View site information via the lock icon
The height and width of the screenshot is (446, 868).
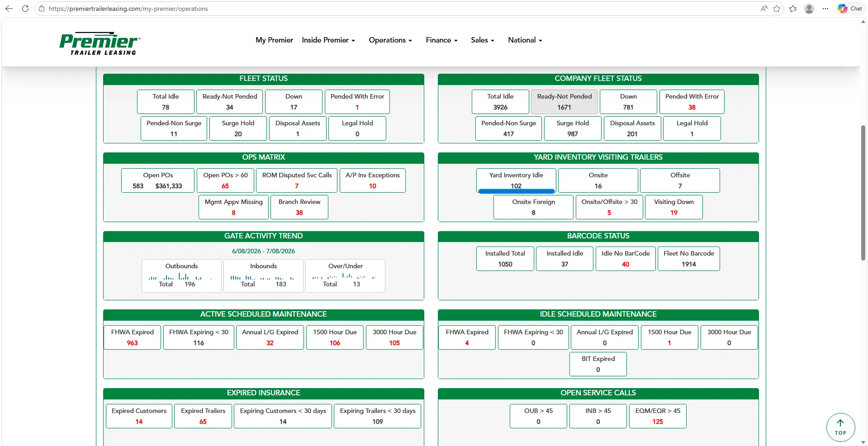pyautogui.click(x=42, y=9)
